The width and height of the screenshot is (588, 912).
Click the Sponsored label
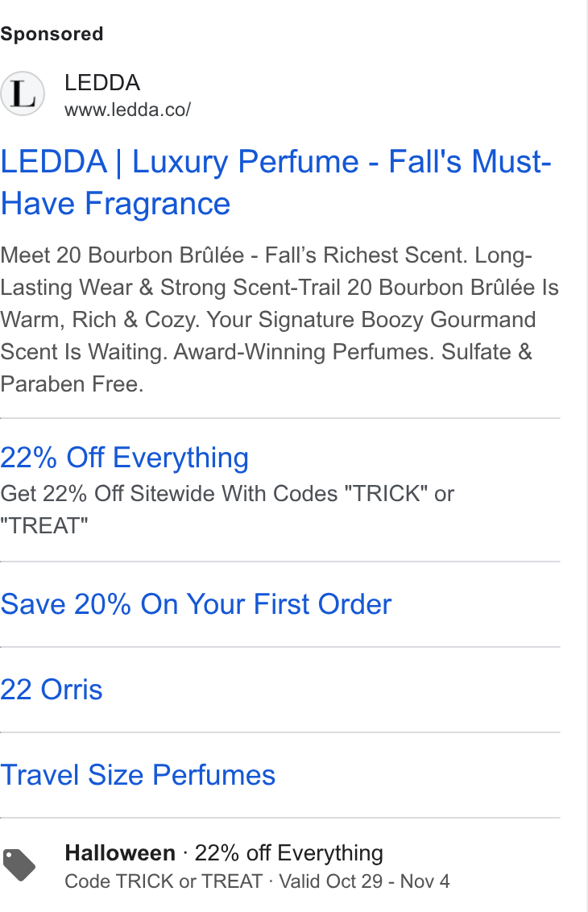point(52,34)
